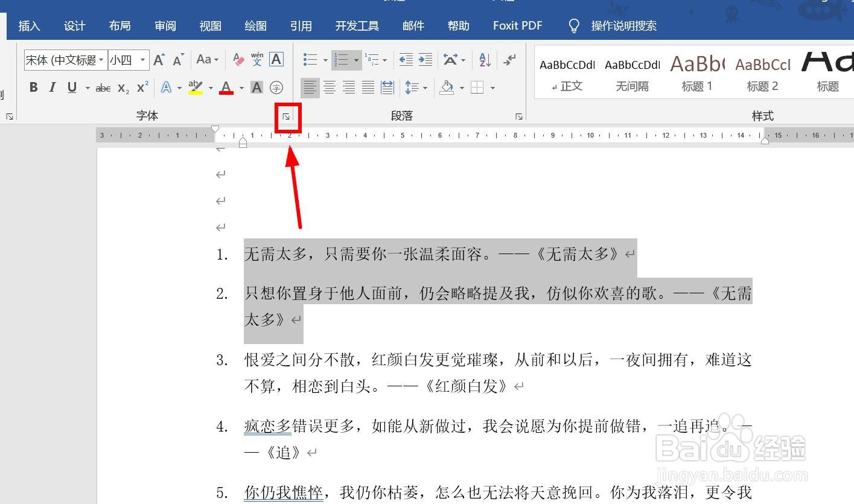Open the 开发工具 ribbon tab
This screenshot has width=854, height=504.
[356, 25]
